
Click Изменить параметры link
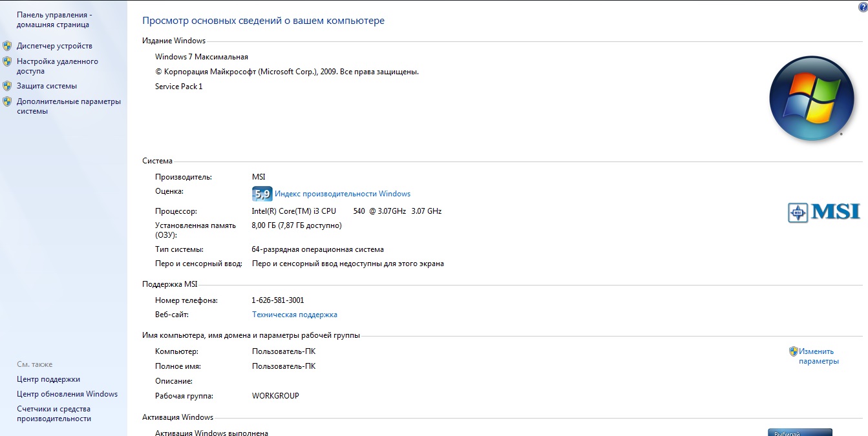(819, 356)
